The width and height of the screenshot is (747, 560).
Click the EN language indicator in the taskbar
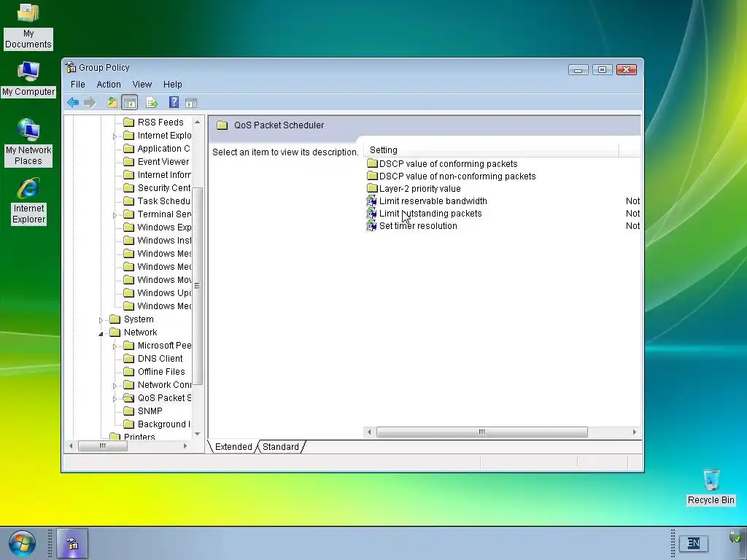point(693,542)
